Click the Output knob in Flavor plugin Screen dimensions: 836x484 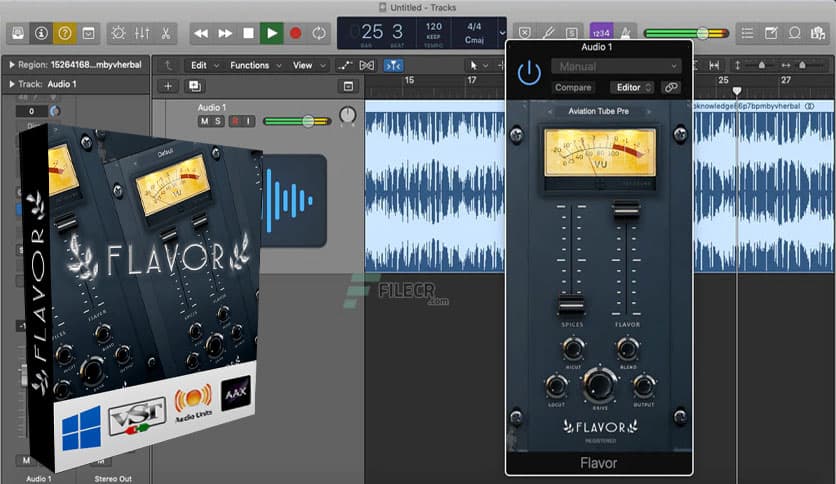[644, 386]
